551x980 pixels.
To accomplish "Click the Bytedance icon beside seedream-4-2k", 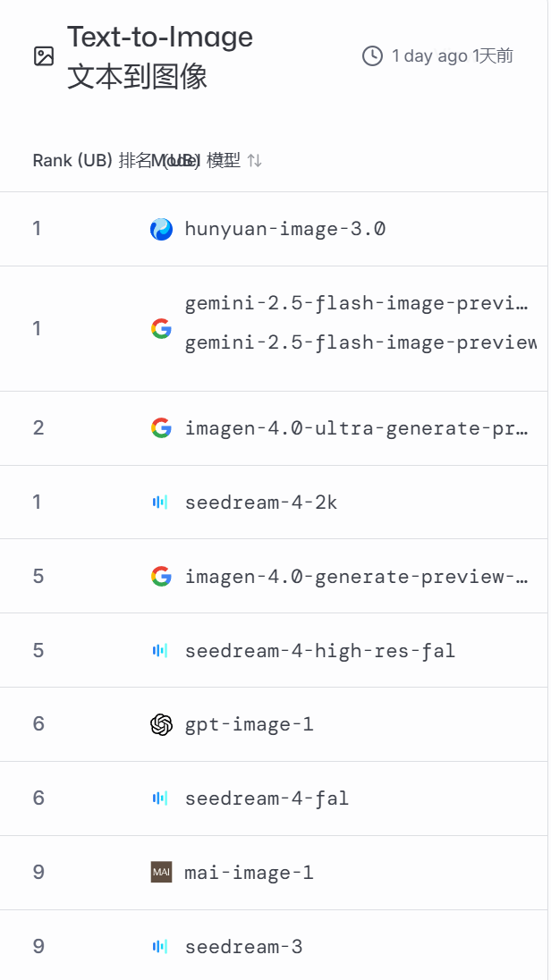I will [x=160, y=503].
